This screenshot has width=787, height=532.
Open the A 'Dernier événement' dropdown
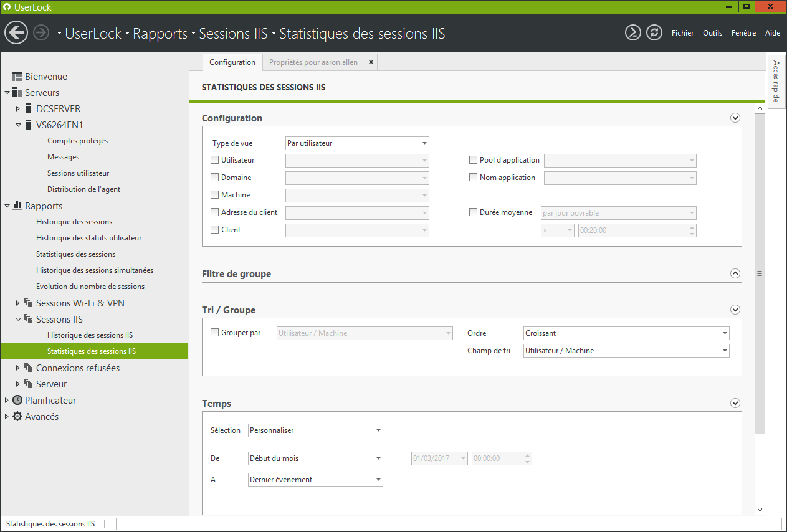pos(315,480)
